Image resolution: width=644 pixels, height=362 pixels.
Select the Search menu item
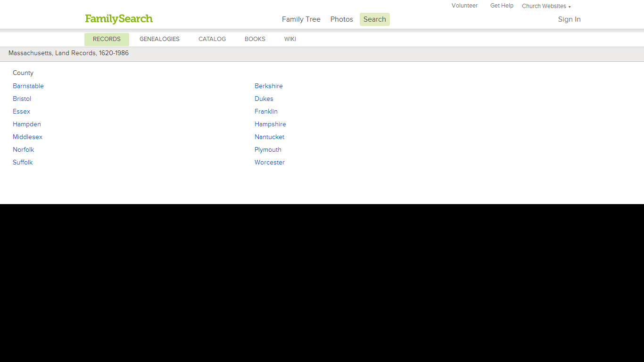375,19
